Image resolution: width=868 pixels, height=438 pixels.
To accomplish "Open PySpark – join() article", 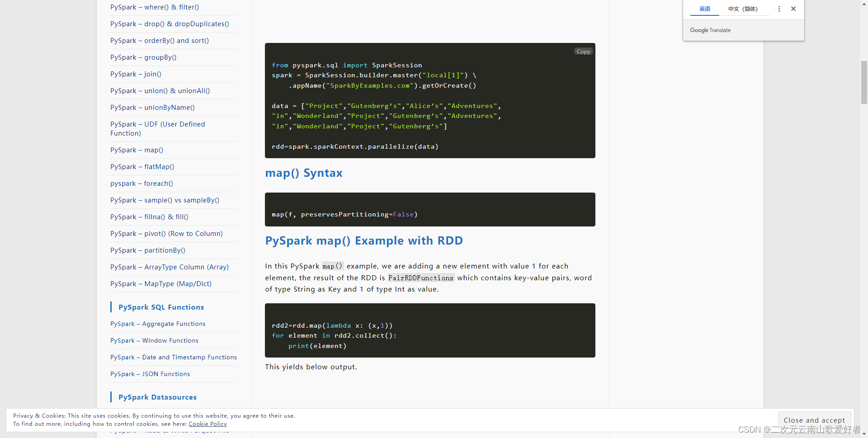I will [136, 74].
